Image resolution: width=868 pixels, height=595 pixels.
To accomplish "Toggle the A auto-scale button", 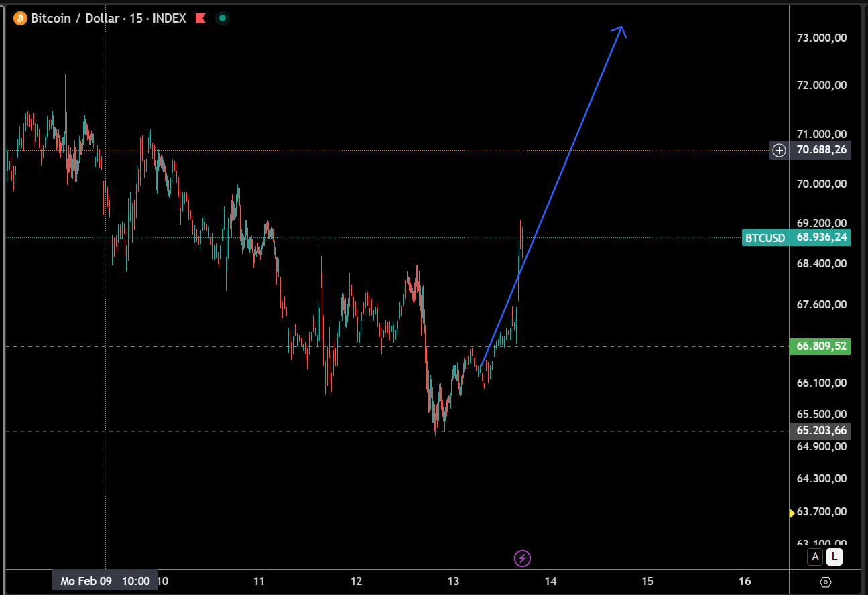I will tap(816, 556).
